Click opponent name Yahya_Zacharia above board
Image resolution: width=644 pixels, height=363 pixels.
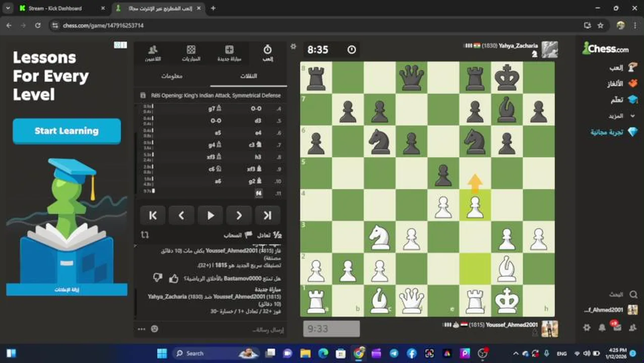[518, 45]
